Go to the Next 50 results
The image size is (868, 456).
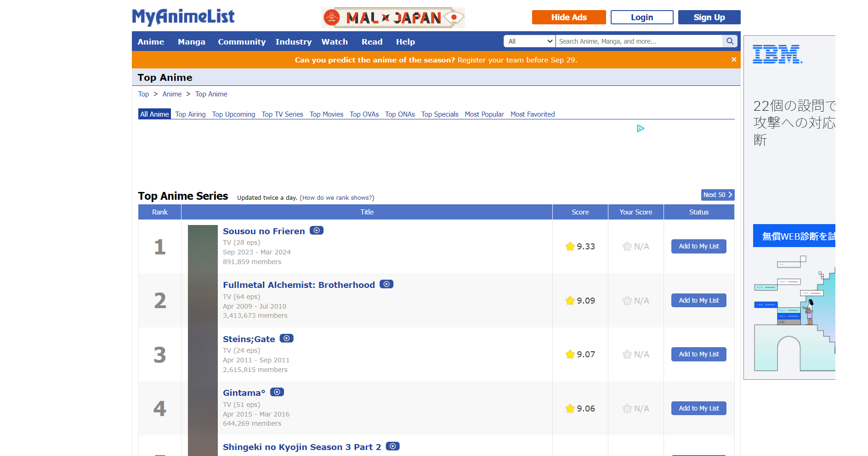(x=718, y=195)
